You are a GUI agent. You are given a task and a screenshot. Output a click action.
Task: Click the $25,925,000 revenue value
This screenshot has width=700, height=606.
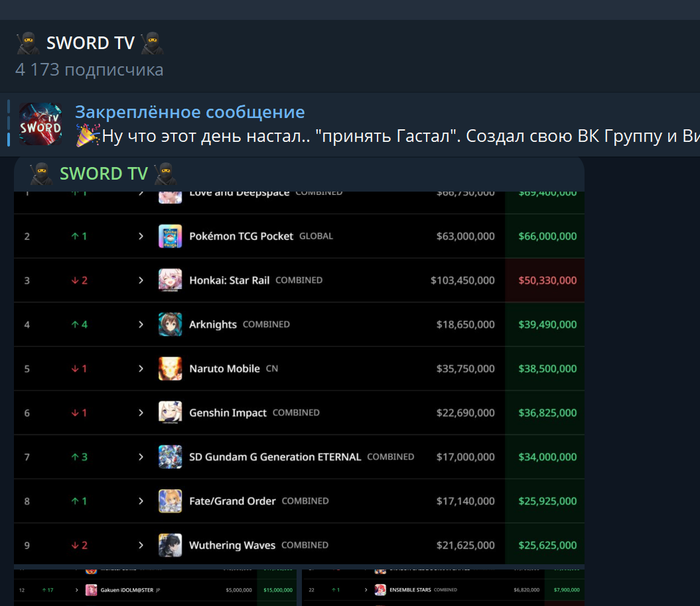coord(547,501)
